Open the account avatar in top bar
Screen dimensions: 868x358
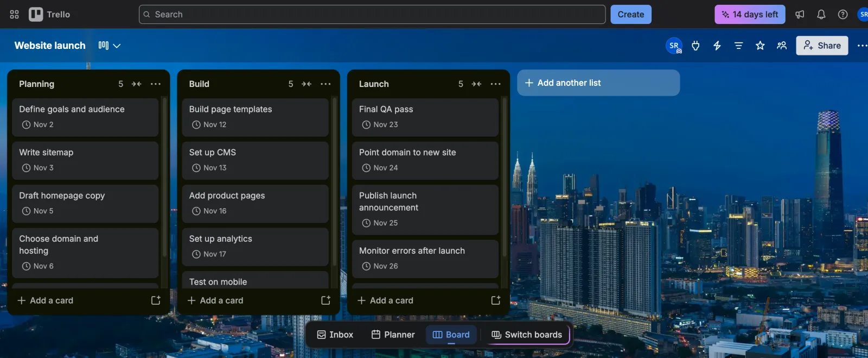pyautogui.click(x=863, y=15)
